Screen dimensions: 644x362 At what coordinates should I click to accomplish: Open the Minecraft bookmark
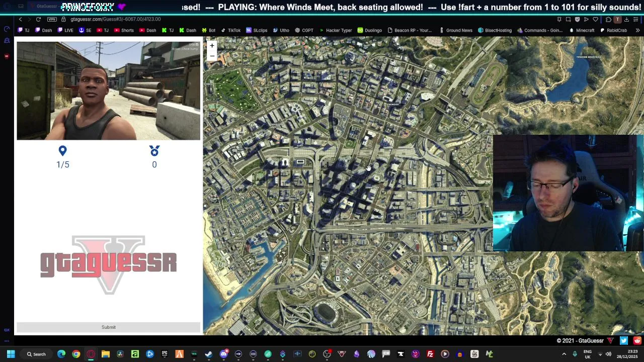click(x=582, y=30)
